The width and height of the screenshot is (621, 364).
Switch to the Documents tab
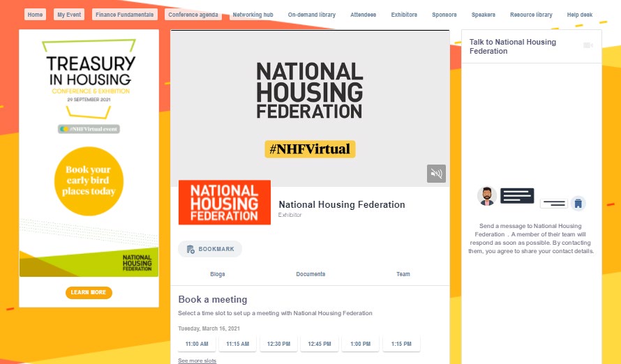point(310,274)
